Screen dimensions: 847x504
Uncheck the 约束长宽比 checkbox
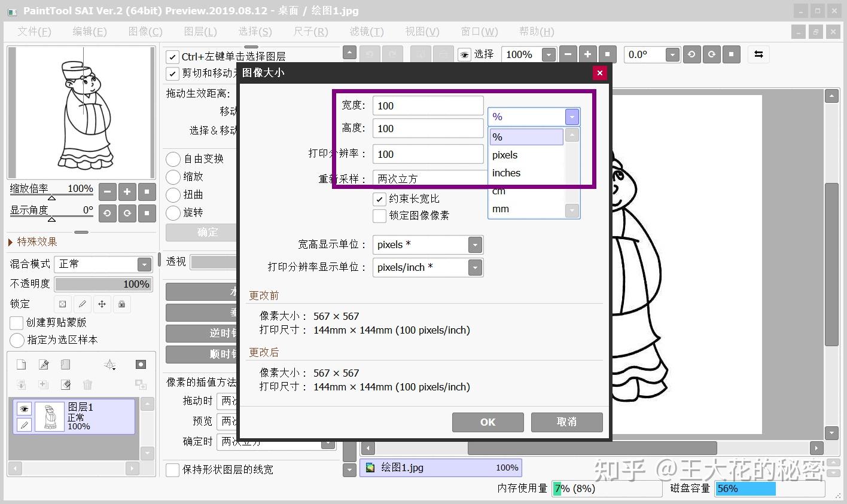click(379, 198)
